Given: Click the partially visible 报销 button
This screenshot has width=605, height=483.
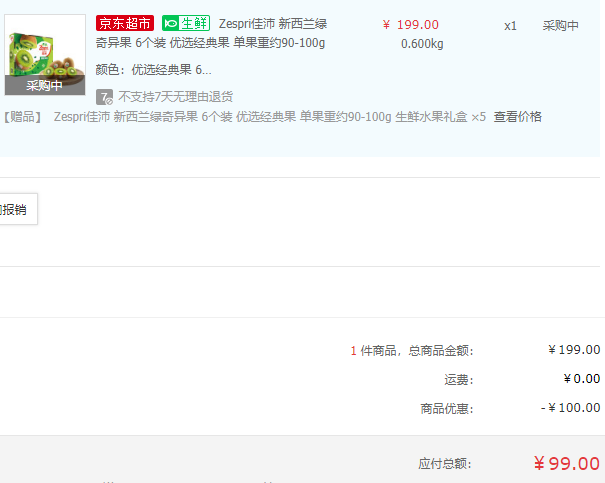Looking at the screenshot, I should (x=17, y=209).
